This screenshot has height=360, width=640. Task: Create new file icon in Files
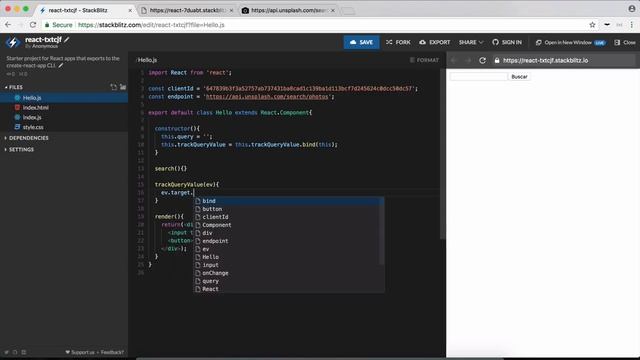tap(113, 87)
